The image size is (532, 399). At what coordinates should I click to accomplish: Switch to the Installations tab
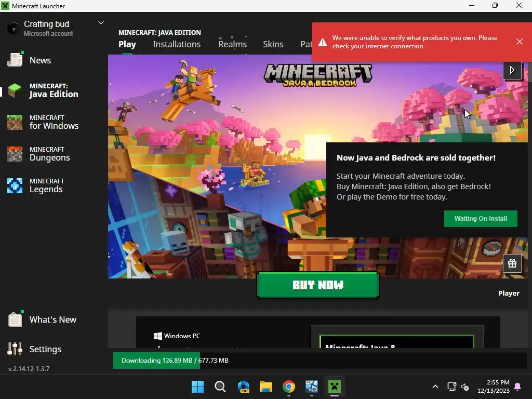click(177, 45)
